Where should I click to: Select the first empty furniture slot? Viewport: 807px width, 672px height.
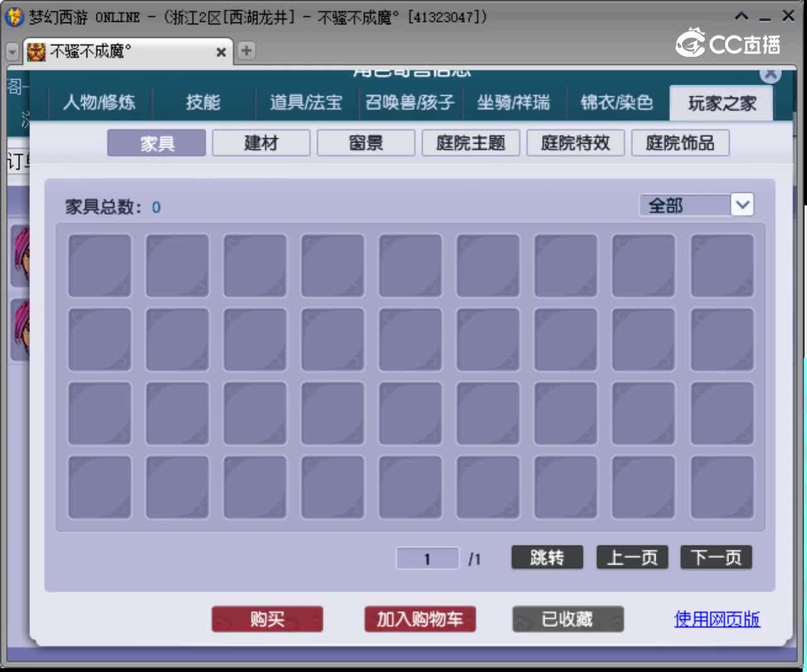pos(100,265)
